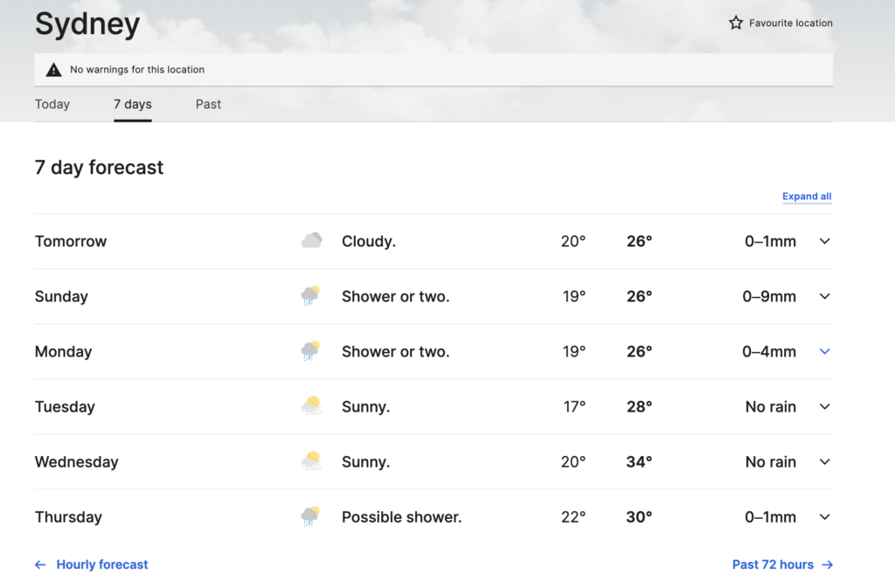This screenshot has height=588, width=895.
Task: Show Thursday's detailed forecast
Action: coord(824,516)
